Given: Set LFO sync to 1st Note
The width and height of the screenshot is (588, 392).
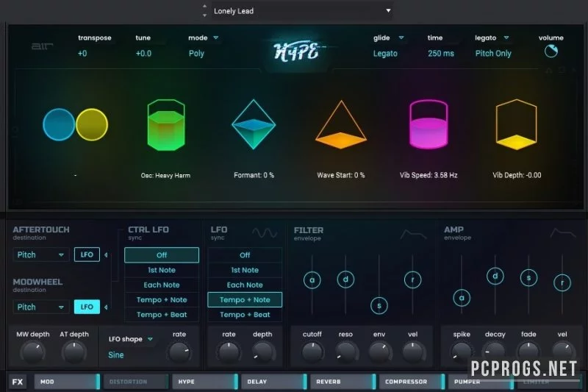Looking at the screenshot, I should pos(245,270).
